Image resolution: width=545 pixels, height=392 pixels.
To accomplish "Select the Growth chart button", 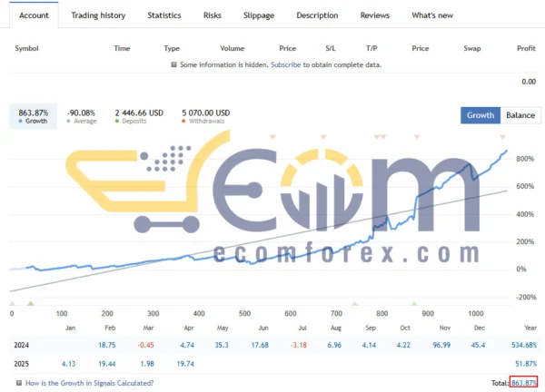I will click(481, 115).
